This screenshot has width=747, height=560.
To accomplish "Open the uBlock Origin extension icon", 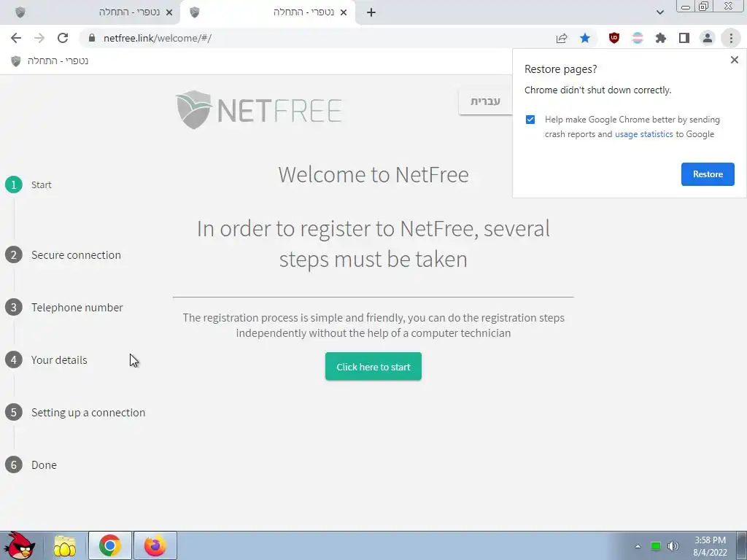I will pos(614,38).
